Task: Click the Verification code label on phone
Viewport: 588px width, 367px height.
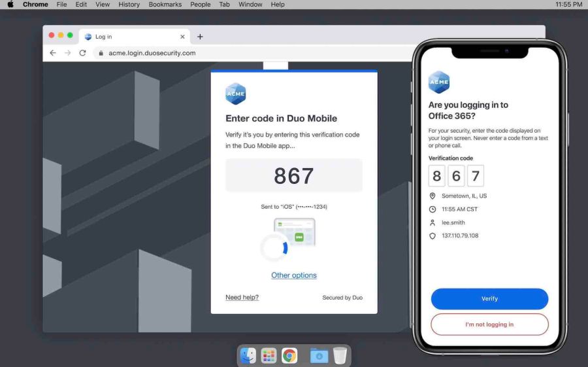Action: click(x=450, y=158)
